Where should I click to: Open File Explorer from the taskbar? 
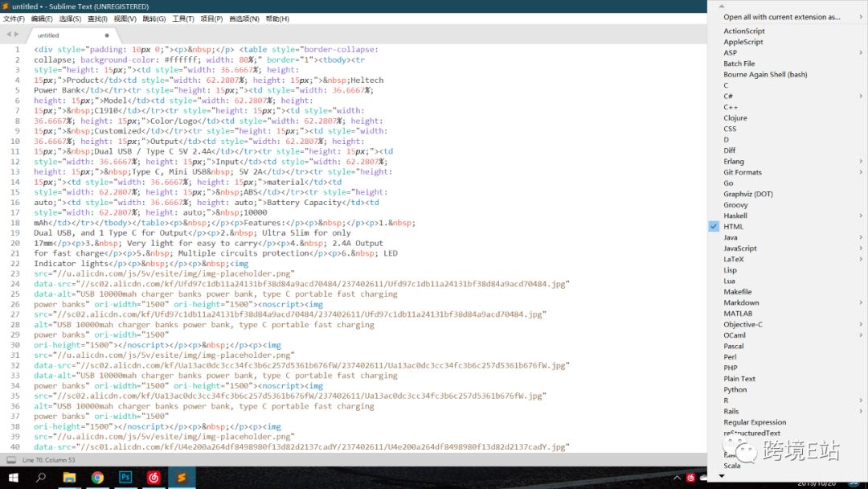pos(69,478)
